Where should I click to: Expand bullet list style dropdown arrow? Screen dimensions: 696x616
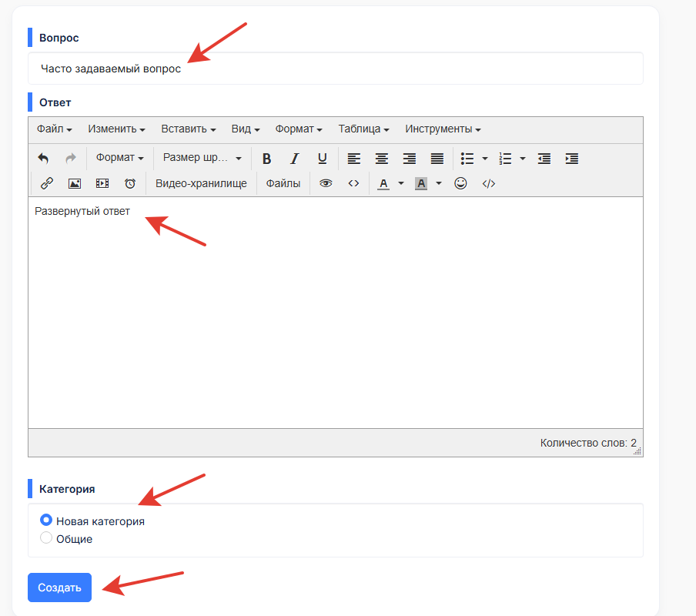tap(485, 158)
